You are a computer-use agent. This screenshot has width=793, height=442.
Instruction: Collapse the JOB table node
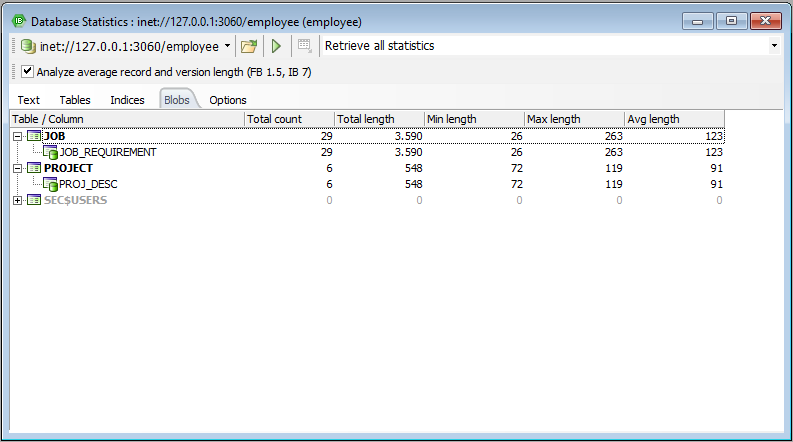coord(18,136)
